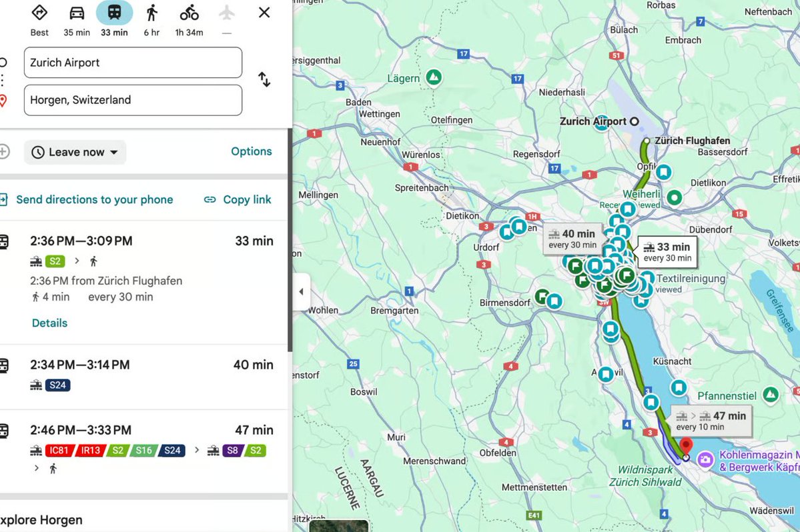The image size is (800, 532).
Task: Click the IC81 red line badge
Action: [x=59, y=451]
